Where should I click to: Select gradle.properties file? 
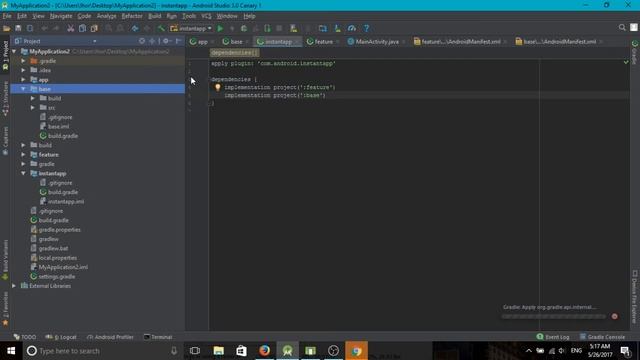point(60,229)
